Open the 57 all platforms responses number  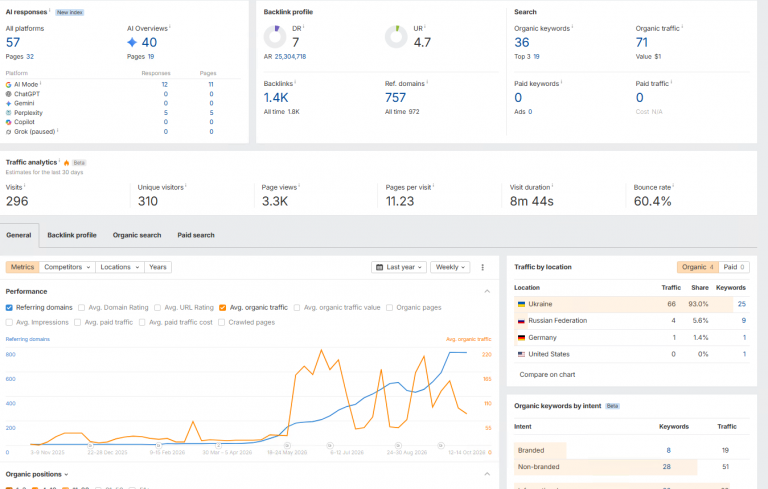[13, 43]
